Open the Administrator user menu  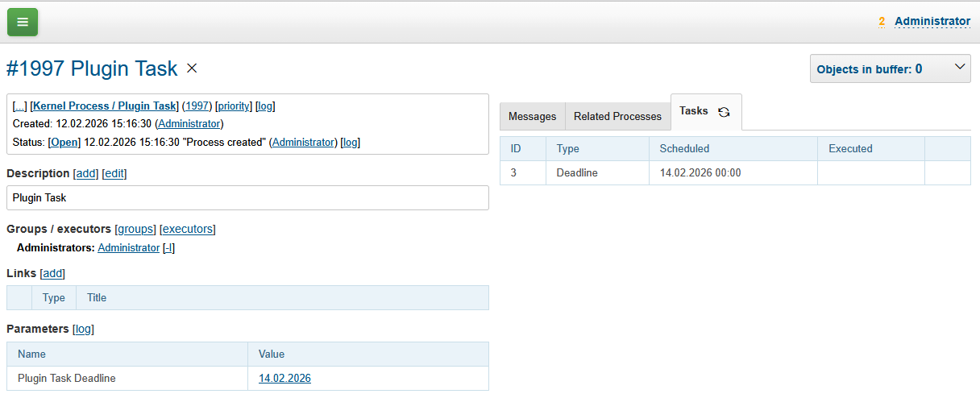click(932, 22)
